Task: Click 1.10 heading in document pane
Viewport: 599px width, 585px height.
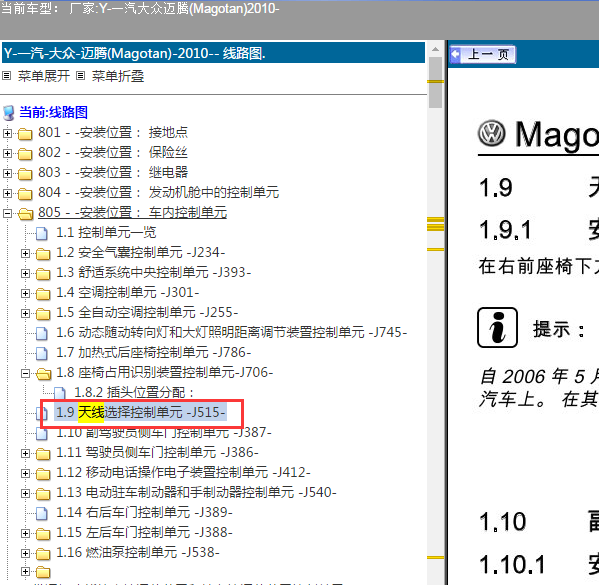Action: pyautogui.click(x=502, y=522)
